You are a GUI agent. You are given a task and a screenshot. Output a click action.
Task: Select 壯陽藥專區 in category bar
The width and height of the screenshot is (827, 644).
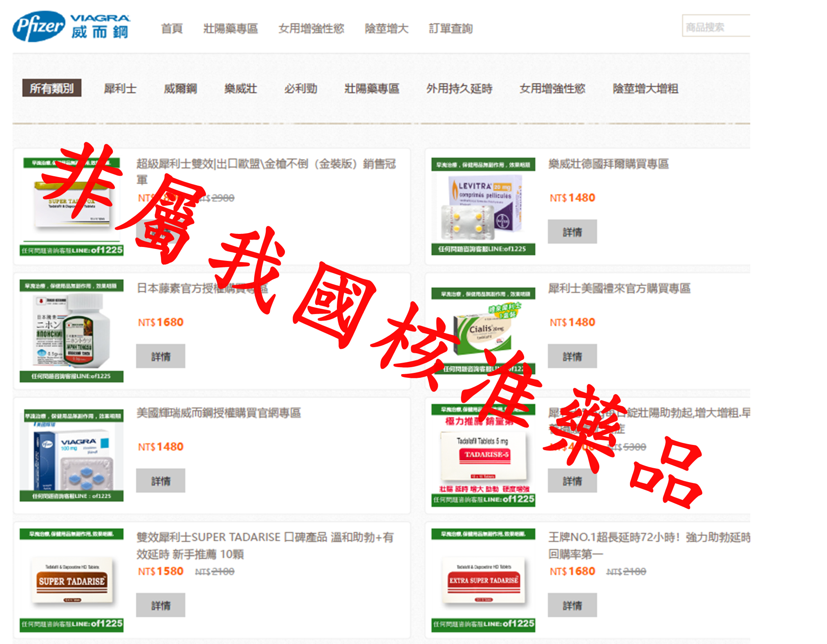(x=372, y=88)
